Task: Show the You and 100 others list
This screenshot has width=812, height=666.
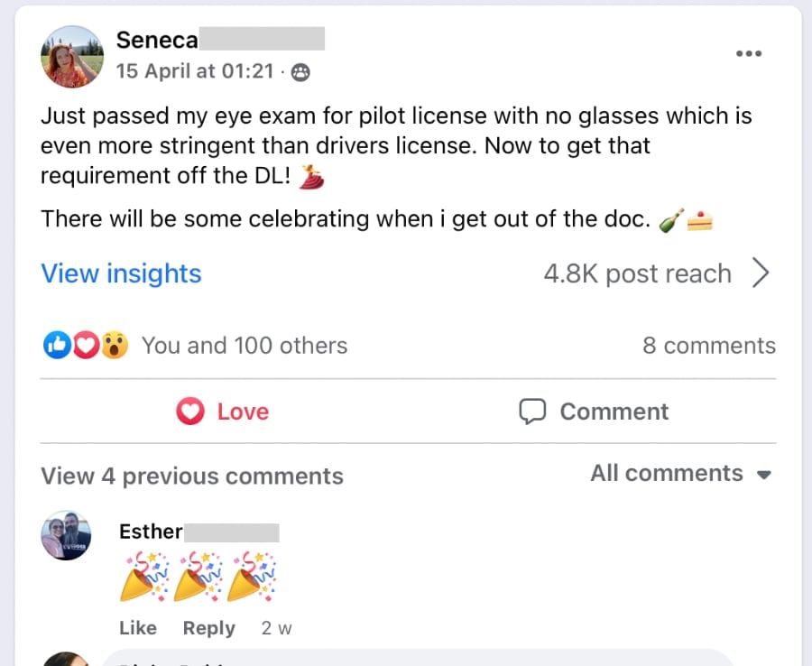Action: tap(244, 346)
